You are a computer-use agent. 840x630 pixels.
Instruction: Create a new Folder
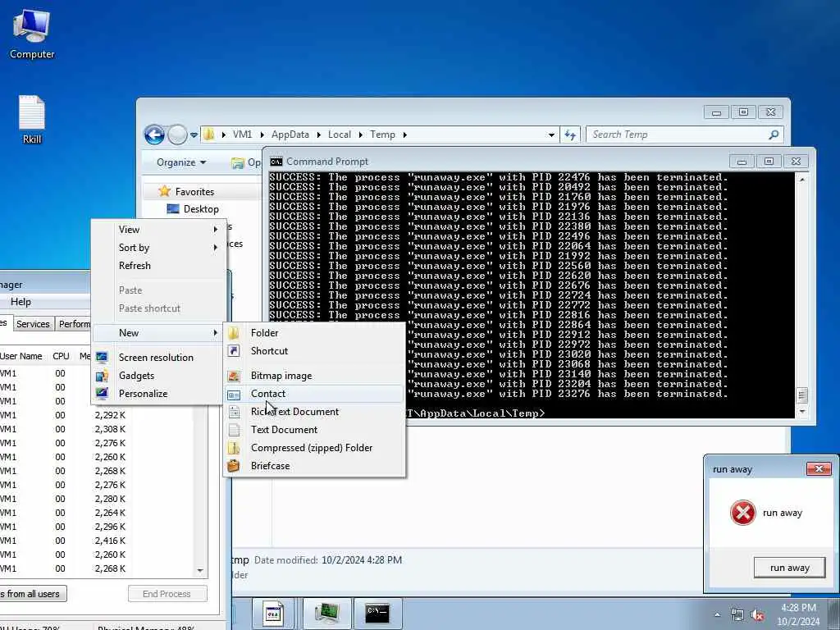point(314,333)
